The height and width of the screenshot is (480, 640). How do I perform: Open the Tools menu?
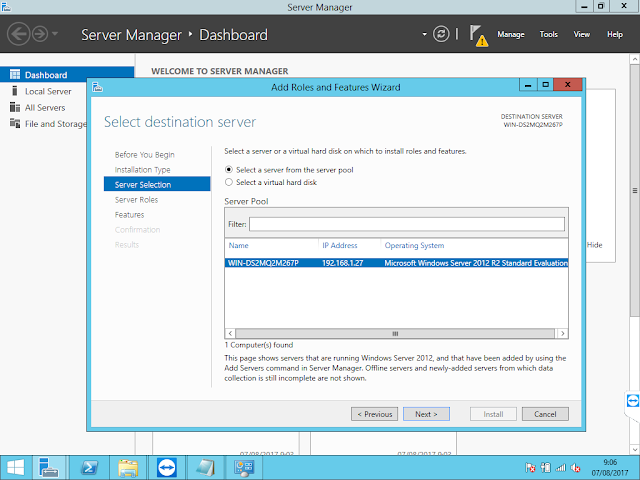pyautogui.click(x=549, y=34)
